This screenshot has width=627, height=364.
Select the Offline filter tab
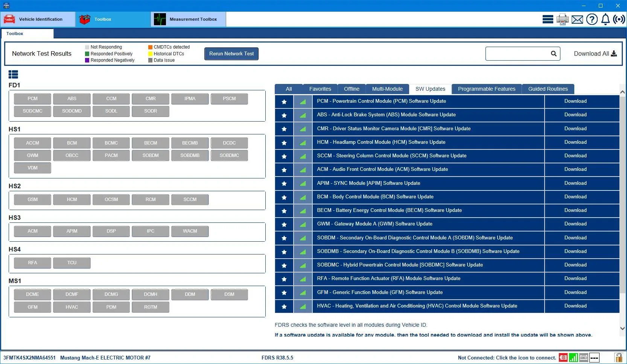coord(352,89)
